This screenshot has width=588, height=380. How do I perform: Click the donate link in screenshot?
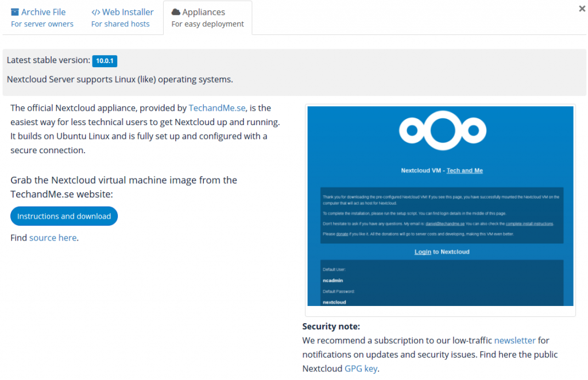click(x=342, y=234)
